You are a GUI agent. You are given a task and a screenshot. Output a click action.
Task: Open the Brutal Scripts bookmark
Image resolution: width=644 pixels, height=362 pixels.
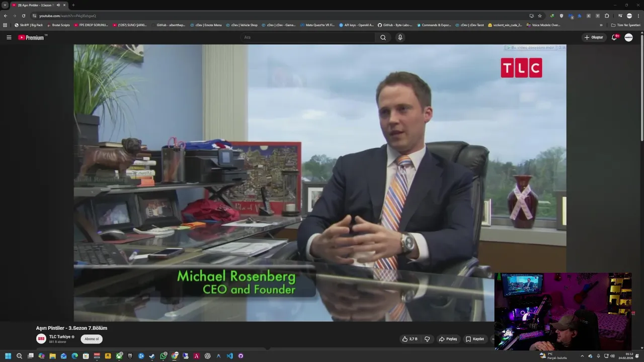[59, 25]
